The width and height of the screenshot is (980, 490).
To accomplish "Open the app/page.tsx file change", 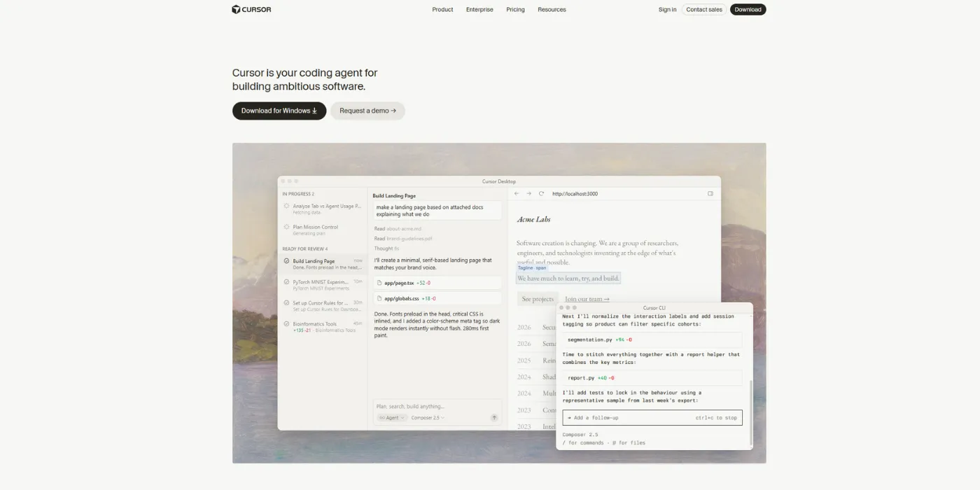I will pos(437,283).
